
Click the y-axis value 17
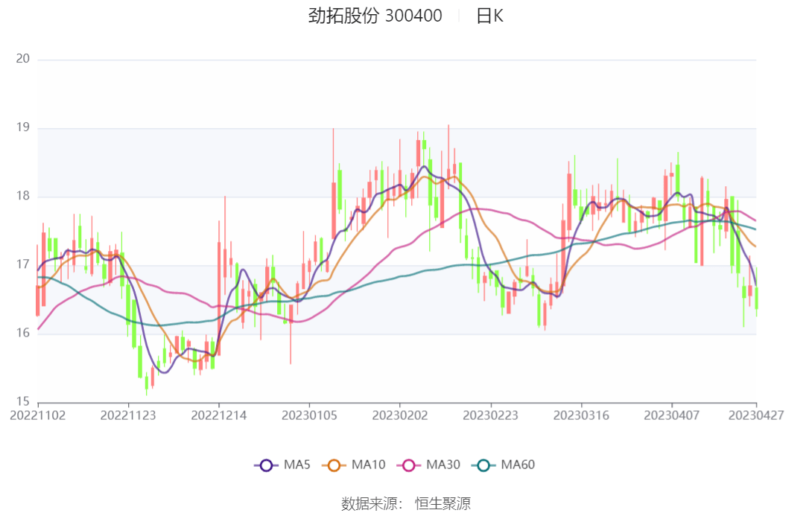23,264
